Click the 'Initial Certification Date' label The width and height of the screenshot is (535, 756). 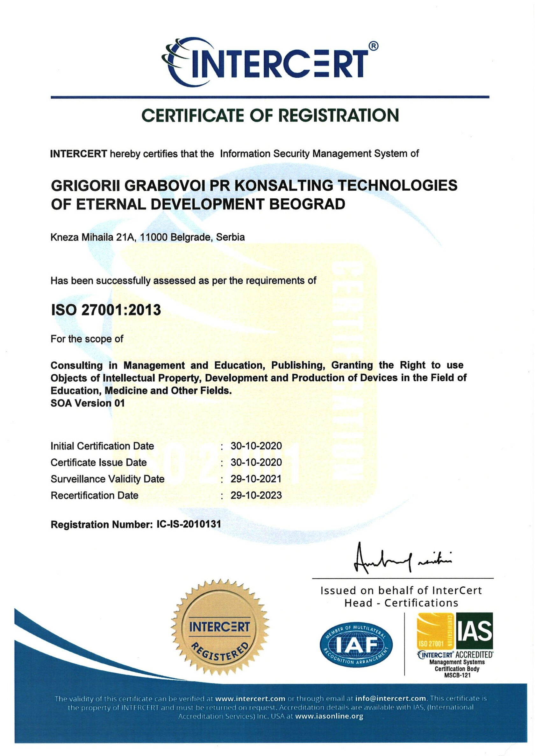[102, 446]
